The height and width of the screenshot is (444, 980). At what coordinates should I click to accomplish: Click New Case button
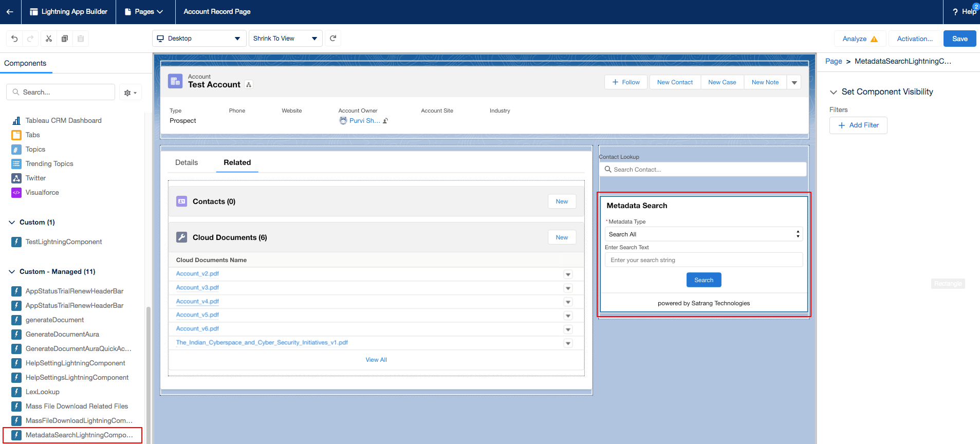point(722,82)
